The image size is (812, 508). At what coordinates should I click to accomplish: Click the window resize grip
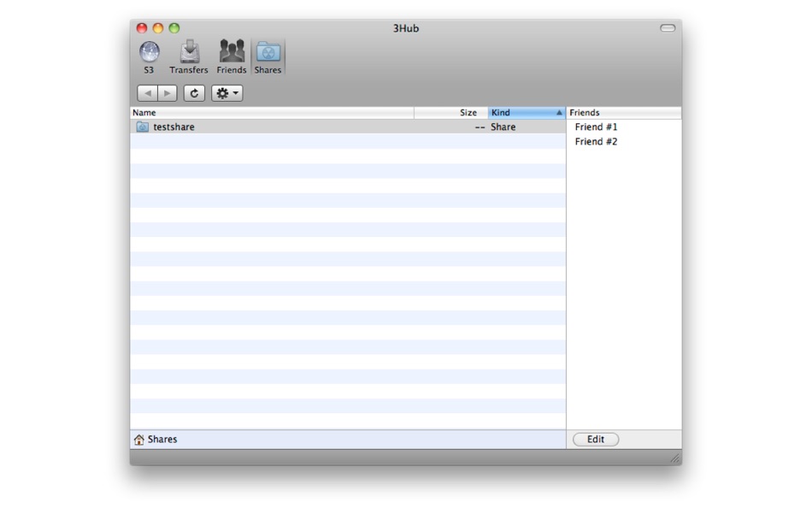tap(674, 458)
